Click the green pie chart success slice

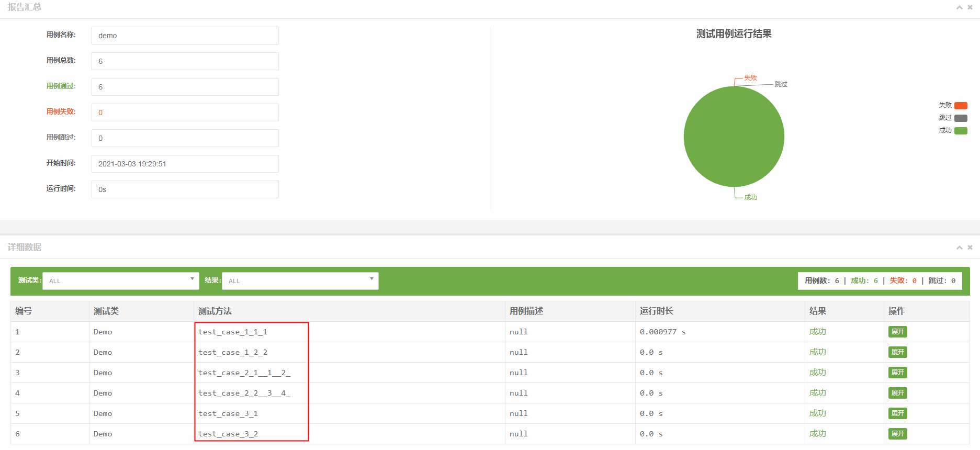tap(734, 137)
